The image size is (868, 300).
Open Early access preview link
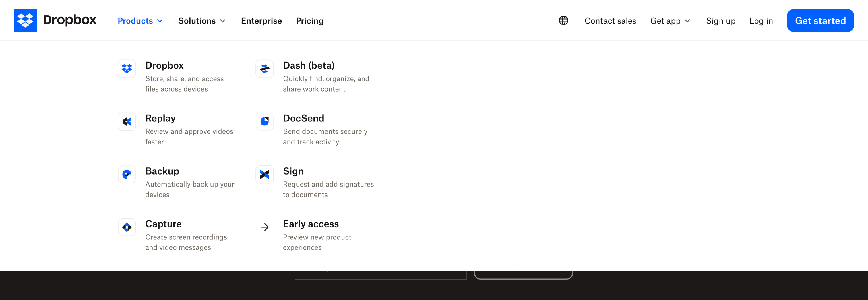311,224
